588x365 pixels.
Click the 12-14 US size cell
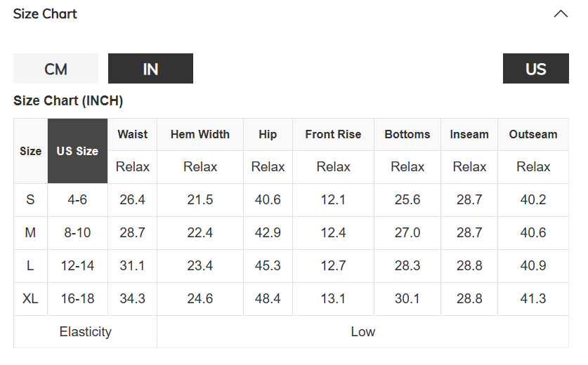[x=77, y=266]
